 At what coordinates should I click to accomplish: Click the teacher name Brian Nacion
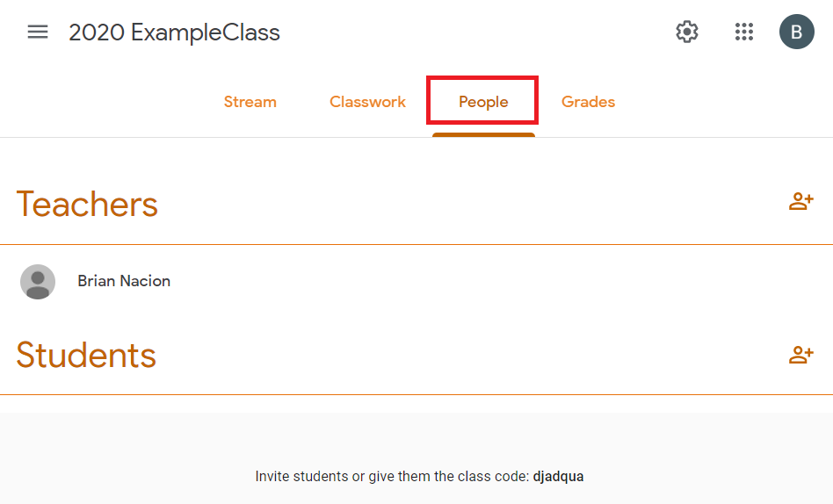pos(124,281)
